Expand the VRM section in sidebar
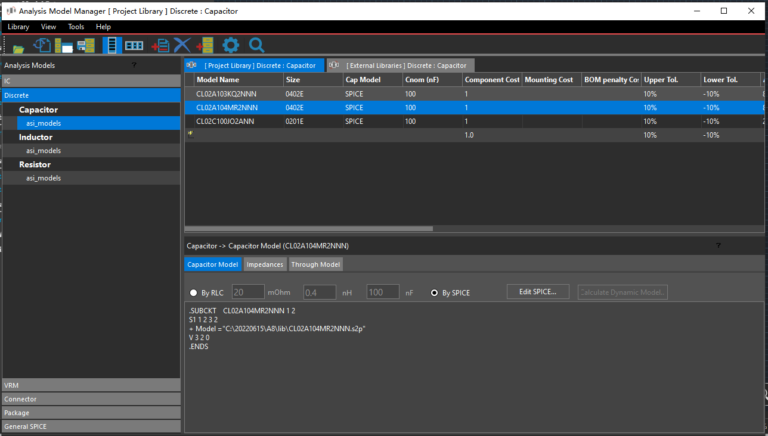The height and width of the screenshot is (436, 768). [90, 384]
